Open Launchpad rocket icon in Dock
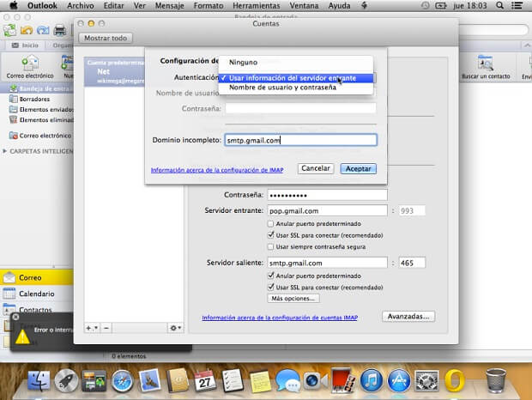Screen dimensions: 532x400 click(66, 380)
